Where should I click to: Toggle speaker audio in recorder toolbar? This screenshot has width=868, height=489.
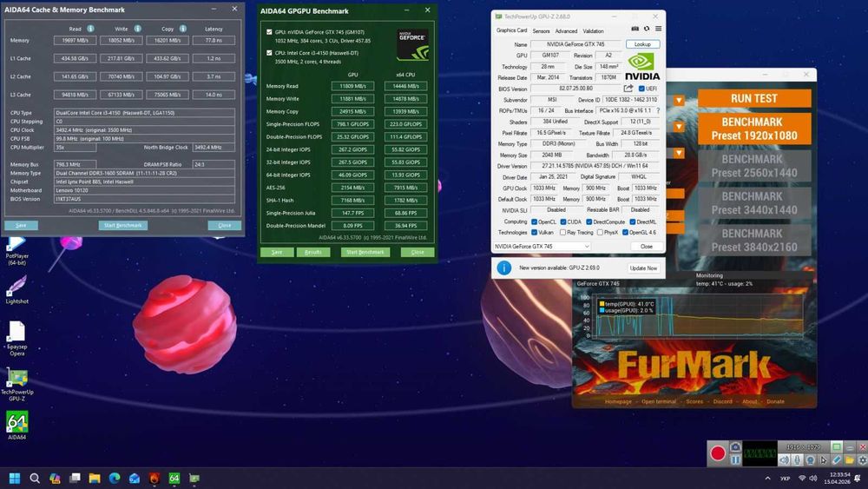point(784,460)
